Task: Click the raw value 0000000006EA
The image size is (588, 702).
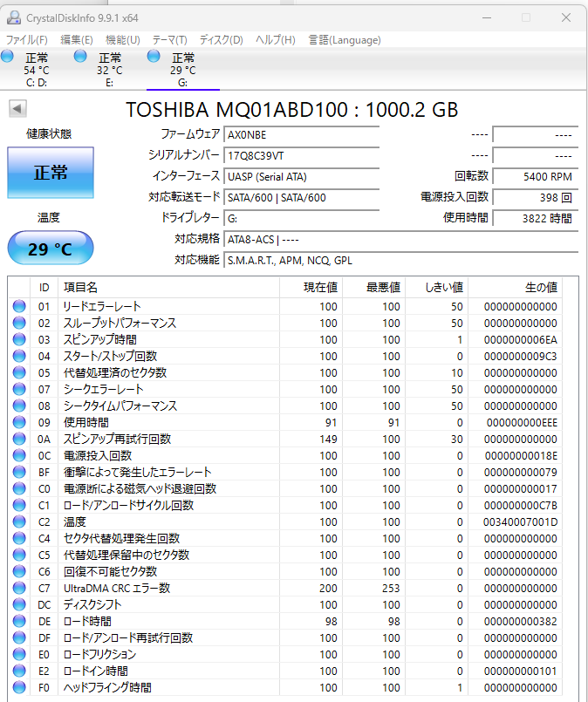Action: click(520, 340)
